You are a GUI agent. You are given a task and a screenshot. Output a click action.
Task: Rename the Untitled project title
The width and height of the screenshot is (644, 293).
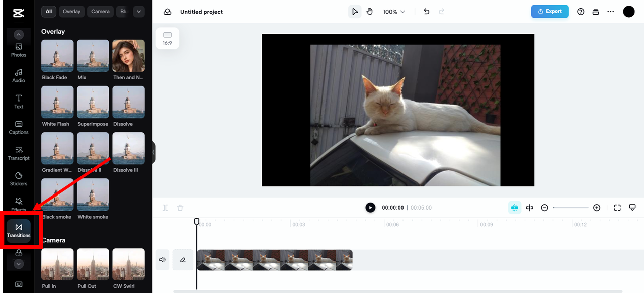coord(201,12)
